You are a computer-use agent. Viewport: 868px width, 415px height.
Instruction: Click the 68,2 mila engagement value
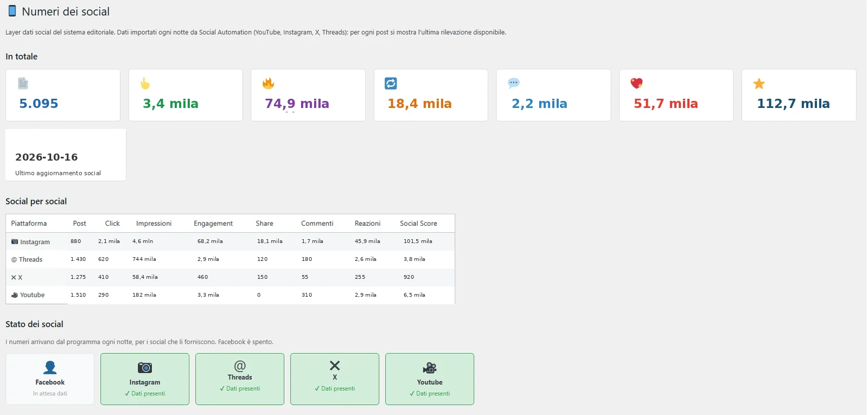pos(210,241)
